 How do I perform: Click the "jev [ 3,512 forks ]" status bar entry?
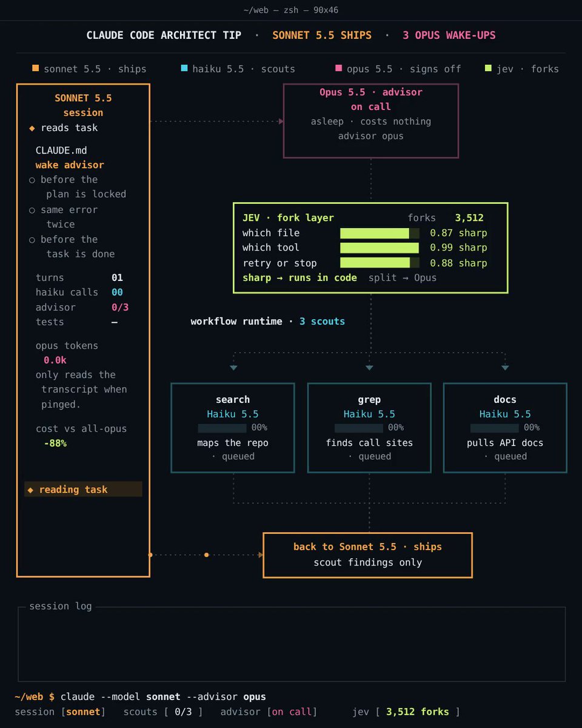point(406,712)
